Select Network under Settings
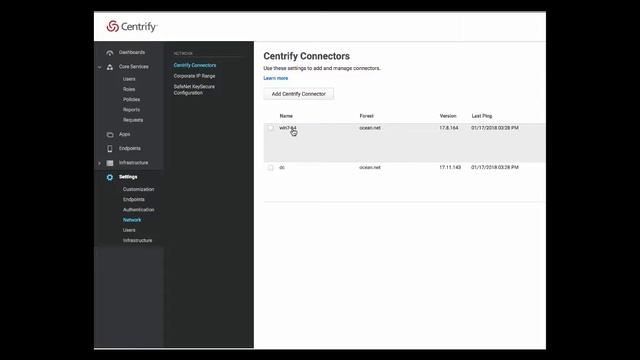This screenshot has width=640, height=360. point(132,220)
